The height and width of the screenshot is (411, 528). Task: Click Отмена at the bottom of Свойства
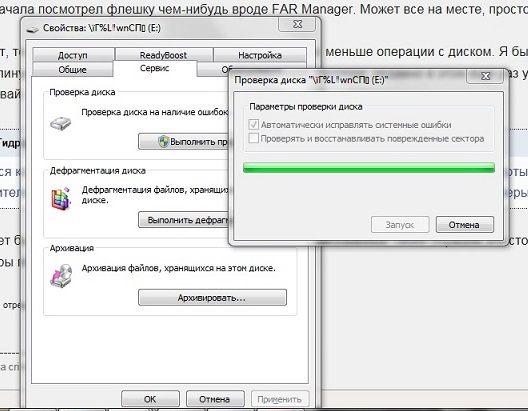pyautogui.click(x=215, y=399)
